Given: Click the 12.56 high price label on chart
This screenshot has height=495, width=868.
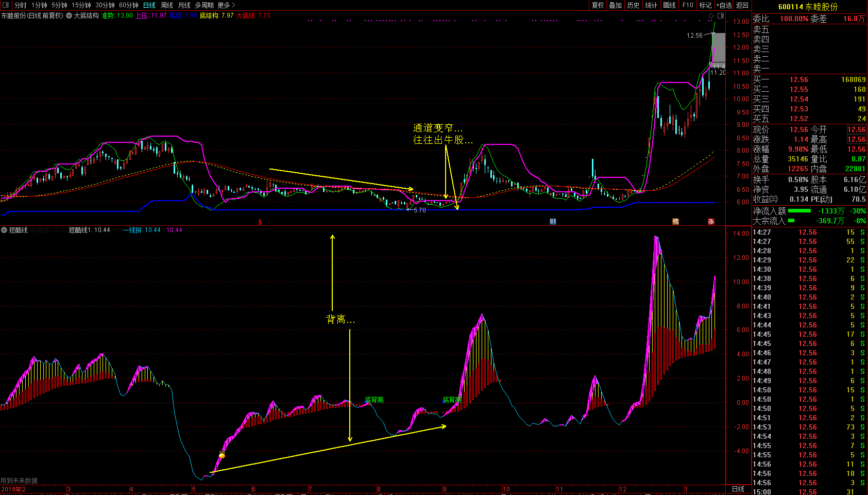Looking at the screenshot, I should (694, 36).
